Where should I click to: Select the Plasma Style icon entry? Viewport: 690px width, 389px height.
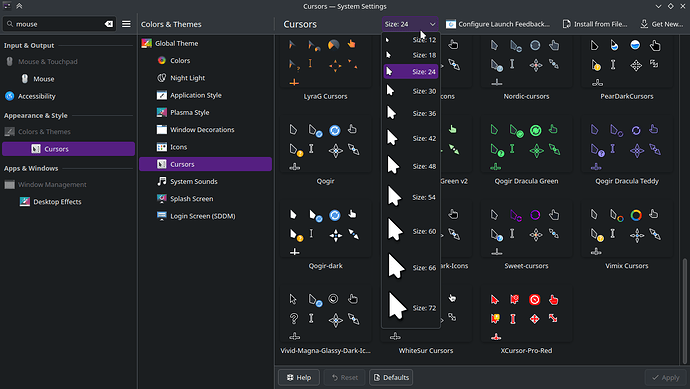pyautogui.click(x=161, y=112)
